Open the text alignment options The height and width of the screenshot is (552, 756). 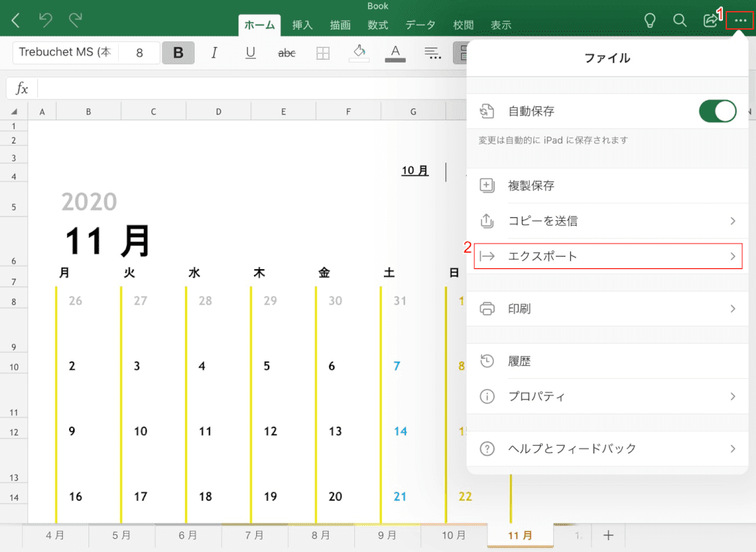[432, 52]
